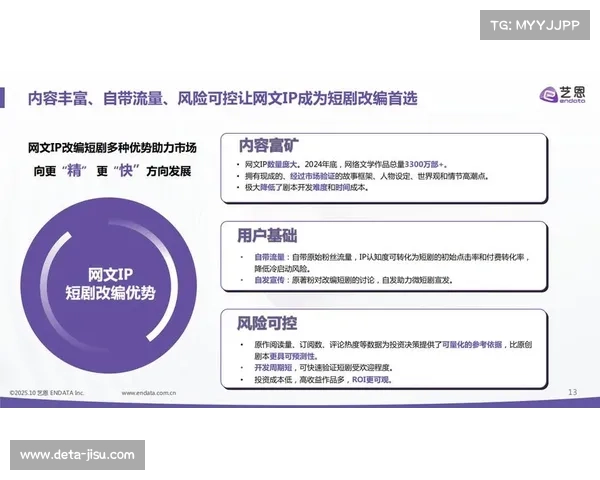Click the Endata logo icon
The height and width of the screenshot is (480, 600).
[549, 95]
